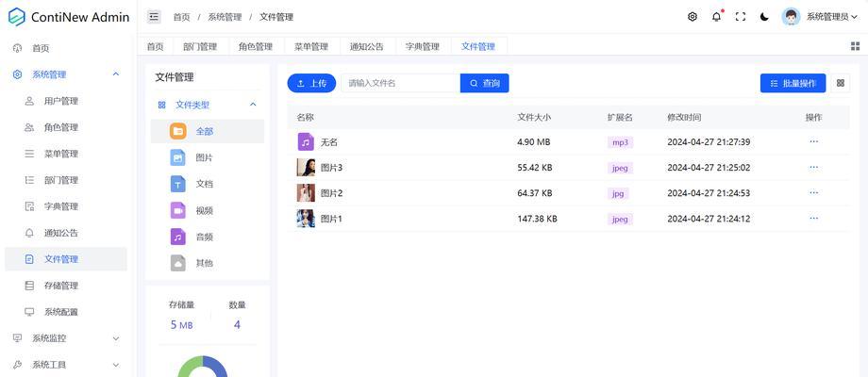Click the time 2024-04-27 21:24:53
This screenshot has height=377, width=868.
(709, 193)
